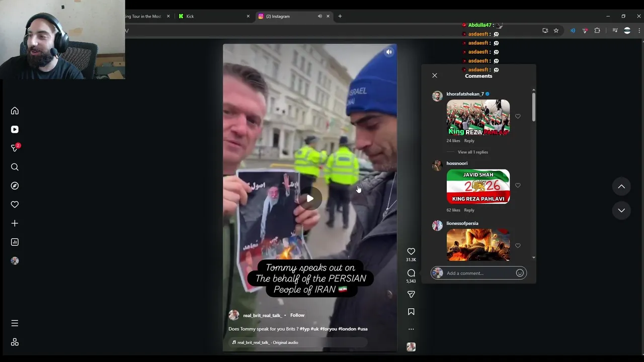The image size is (644, 362).
Task: Open the reel's three-dot options
Action: coord(411,329)
